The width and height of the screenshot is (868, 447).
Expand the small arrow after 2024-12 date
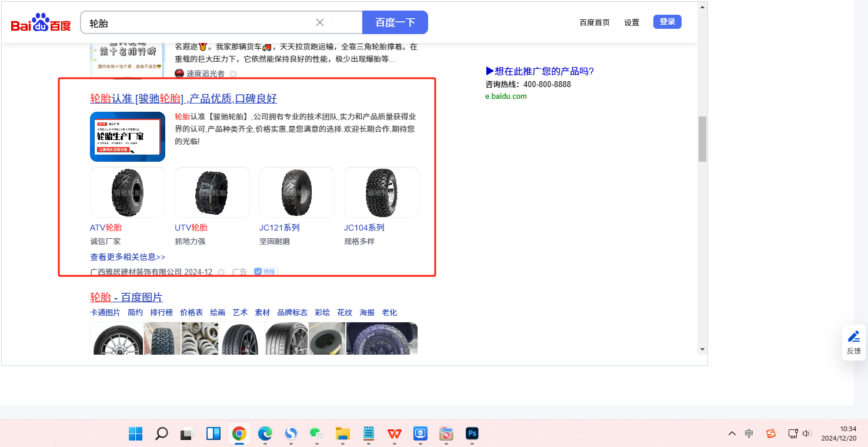[x=221, y=272]
